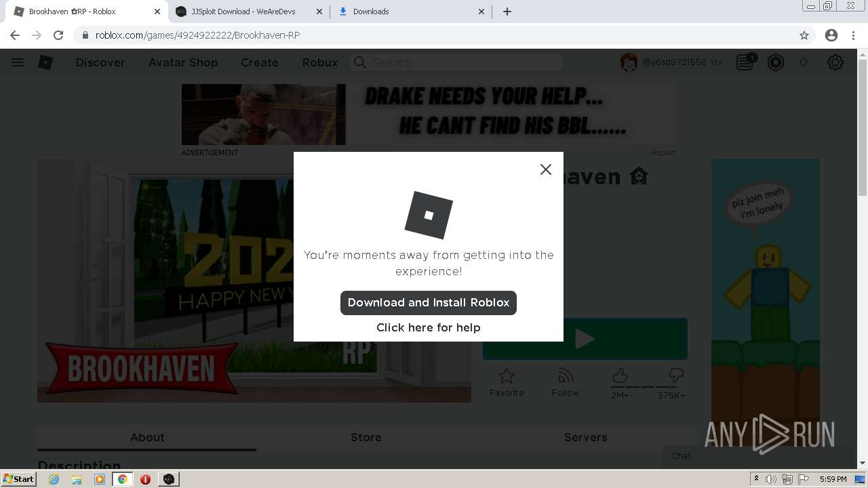Open the Robux page
868x488 pixels.
320,62
